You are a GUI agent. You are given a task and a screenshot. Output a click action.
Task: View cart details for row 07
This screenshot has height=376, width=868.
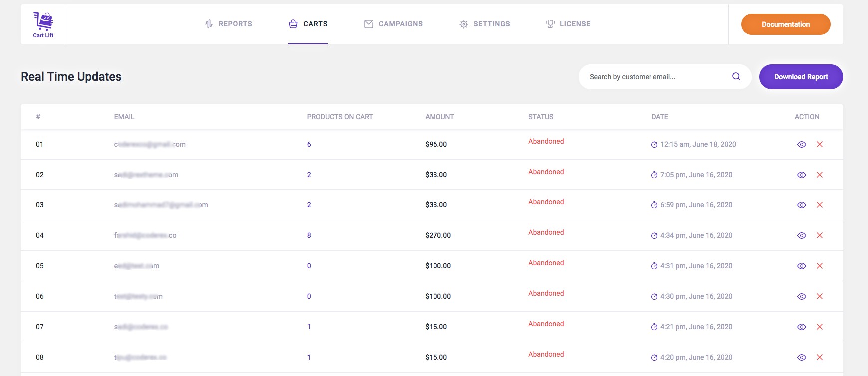pos(802,327)
